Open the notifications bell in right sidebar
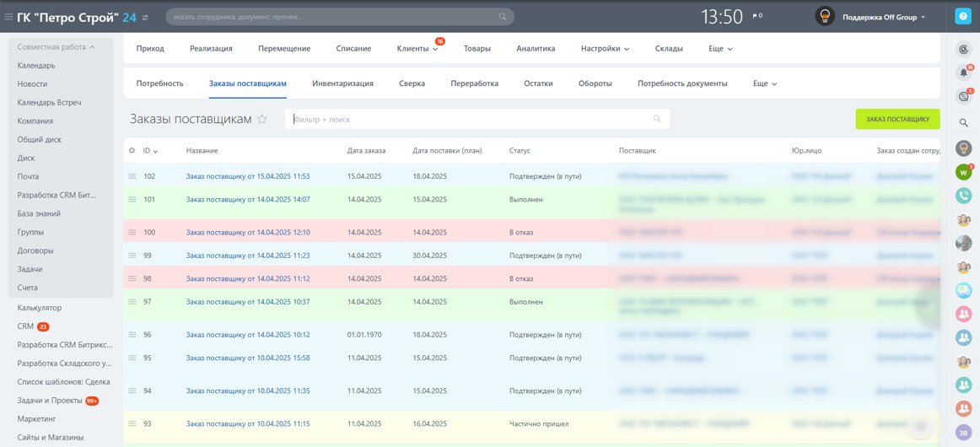The image size is (980, 447). [x=963, y=73]
